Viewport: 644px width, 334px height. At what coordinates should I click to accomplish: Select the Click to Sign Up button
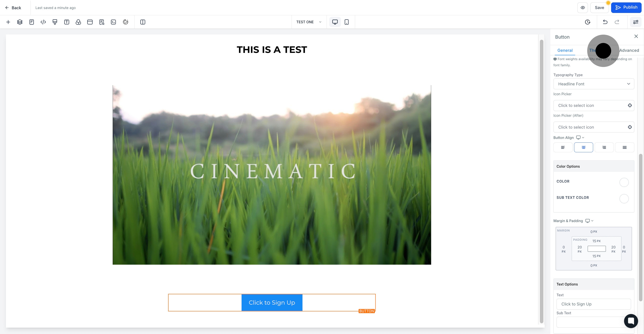[x=272, y=302]
